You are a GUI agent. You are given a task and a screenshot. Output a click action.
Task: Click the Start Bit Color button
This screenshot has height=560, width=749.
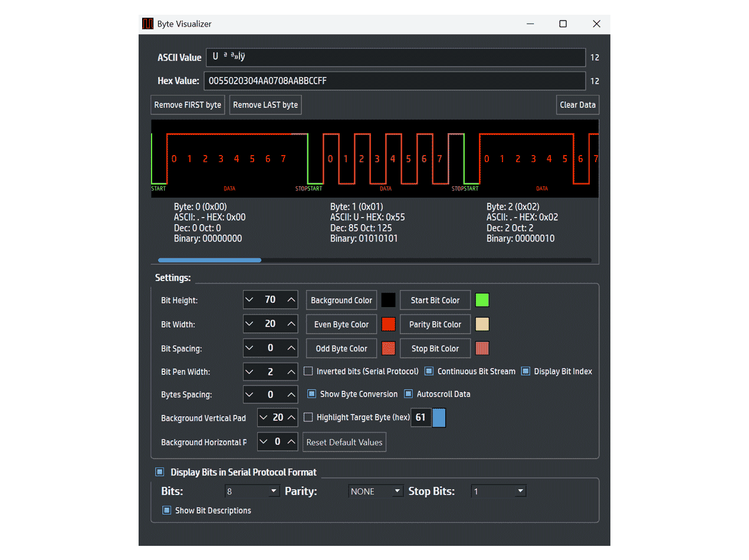[435, 300]
